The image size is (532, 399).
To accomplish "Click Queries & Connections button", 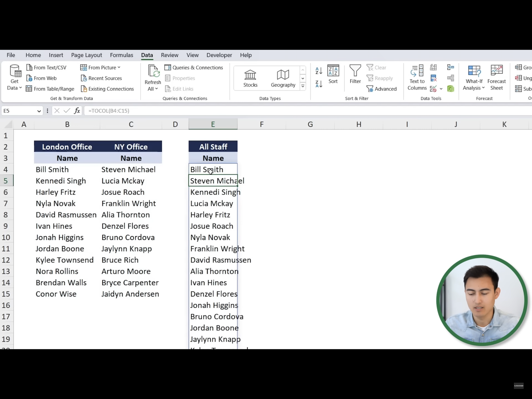I will [x=194, y=68].
